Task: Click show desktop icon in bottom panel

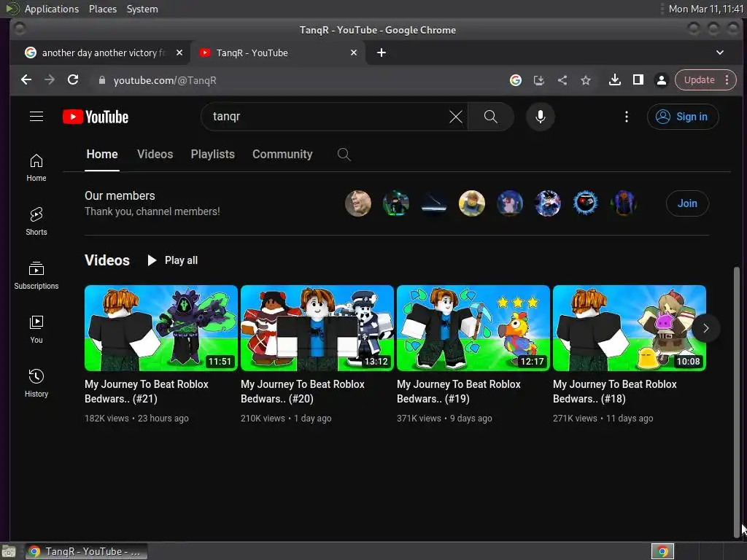Action: [x=9, y=552]
